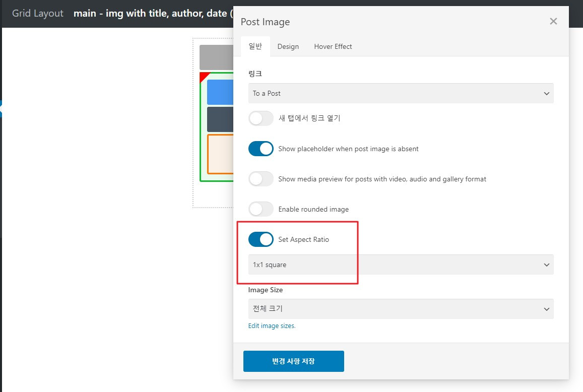
Task: Click the layout title 'main - img with title'
Action: pos(153,14)
